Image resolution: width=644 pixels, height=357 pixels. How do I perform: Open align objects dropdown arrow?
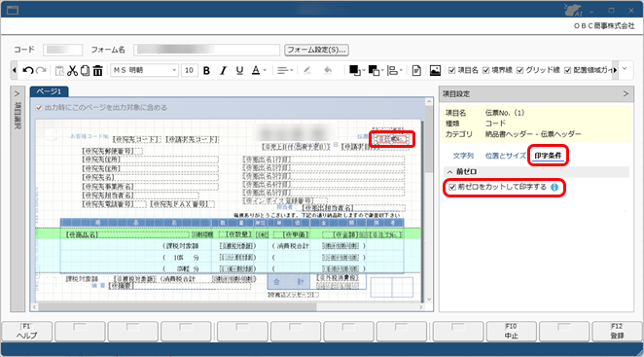tap(401, 71)
